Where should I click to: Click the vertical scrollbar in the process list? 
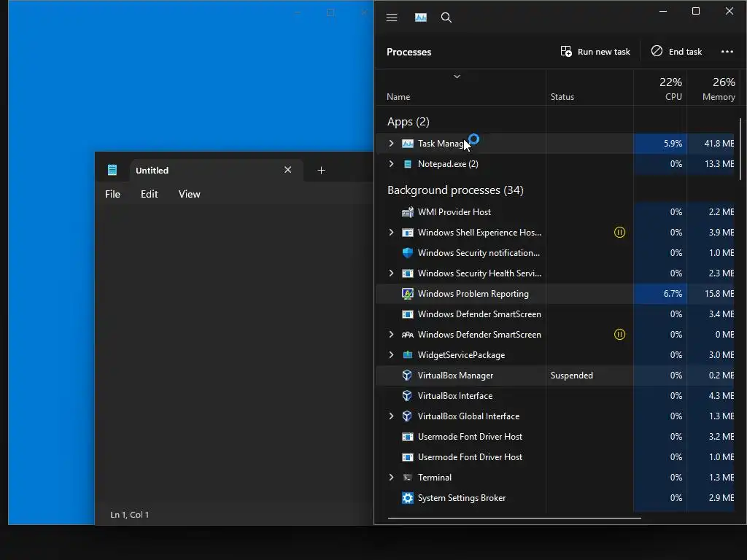(740, 149)
